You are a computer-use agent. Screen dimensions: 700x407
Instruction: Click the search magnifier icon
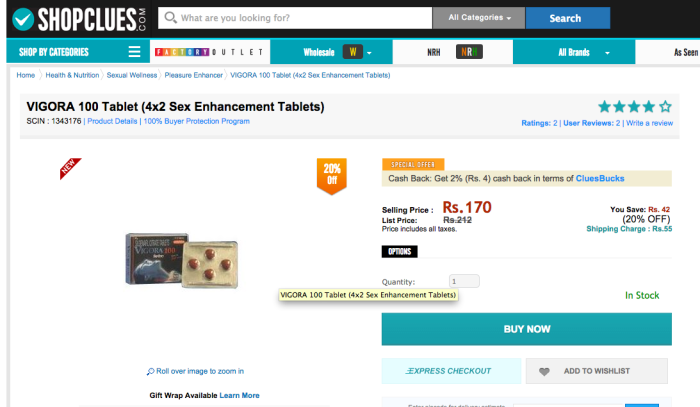[x=171, y=18]
